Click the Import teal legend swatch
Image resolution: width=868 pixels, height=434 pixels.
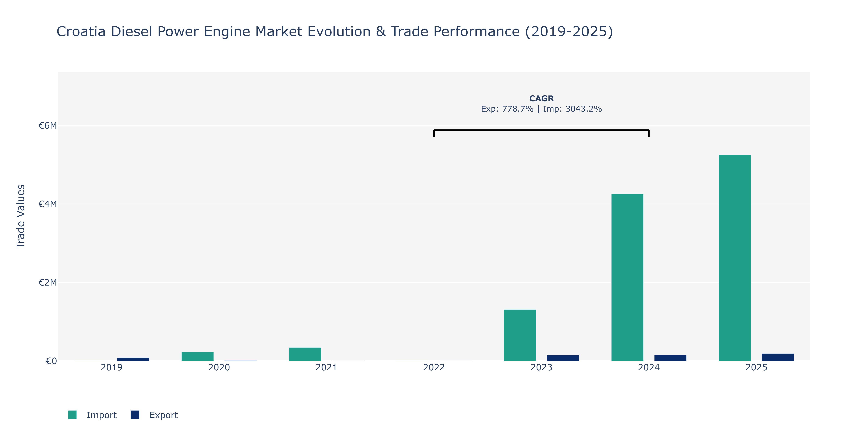[72, 415]
